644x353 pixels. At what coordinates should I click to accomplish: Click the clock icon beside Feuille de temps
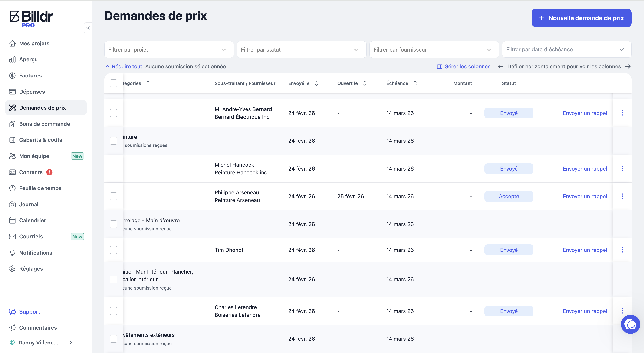click(12, 188)
